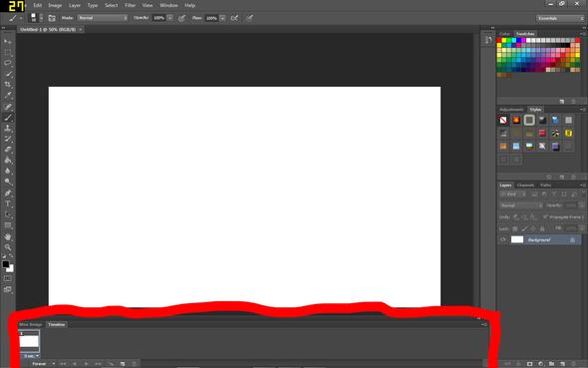This screenshot has height=368, width=588.
Task: Select the Hand tool
Action: [8, 236]
